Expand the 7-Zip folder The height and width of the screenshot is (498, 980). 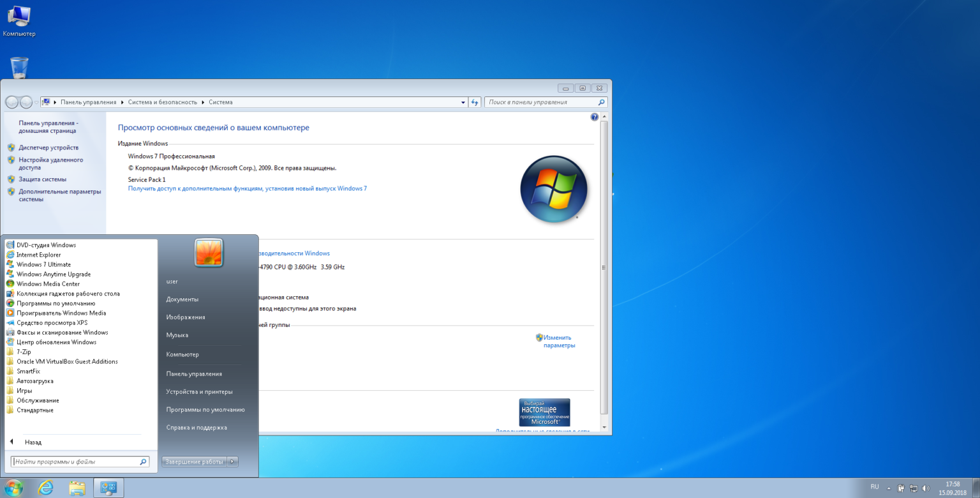pos(24,352)
